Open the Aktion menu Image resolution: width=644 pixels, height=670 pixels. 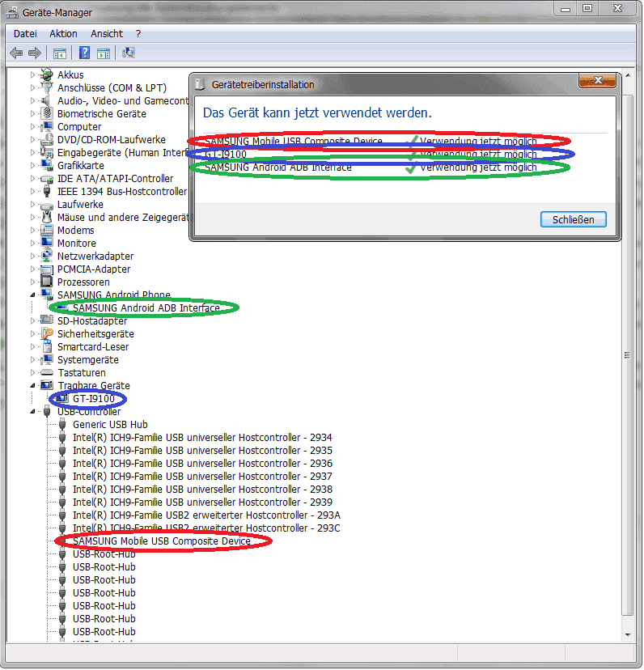pos(63,34)
